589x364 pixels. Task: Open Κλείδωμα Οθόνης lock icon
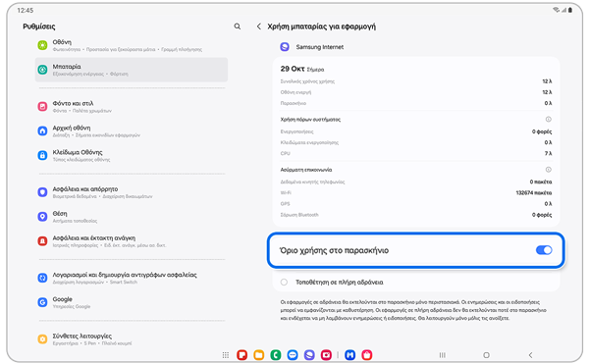pos(42,155)
